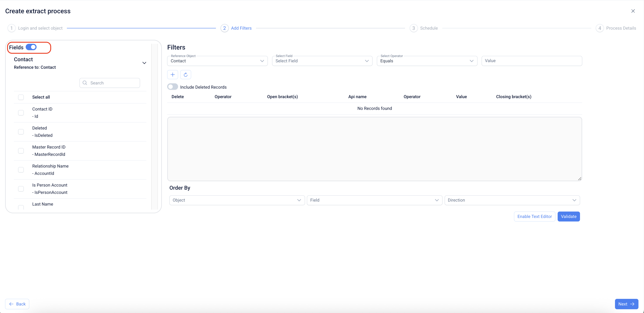Open the Reference Object dropdown
Viewport: 644px width, 313px height.
tap(217, 61)
